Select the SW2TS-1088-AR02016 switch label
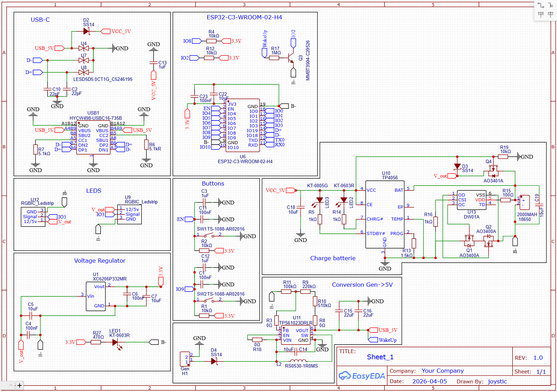 (x=221, y=294)
